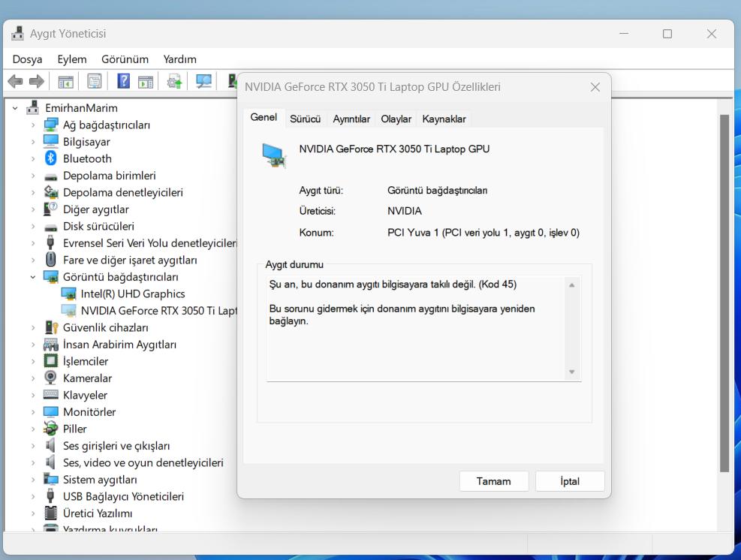Click the Forward navigation arrow
This screenshot has height=560, width=741.
[35, 80]
